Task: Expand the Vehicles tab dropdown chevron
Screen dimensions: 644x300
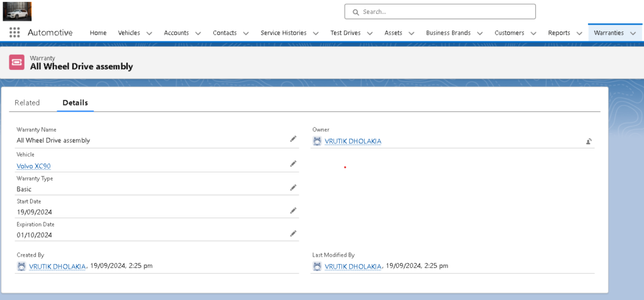Action: tap(149, 33)
